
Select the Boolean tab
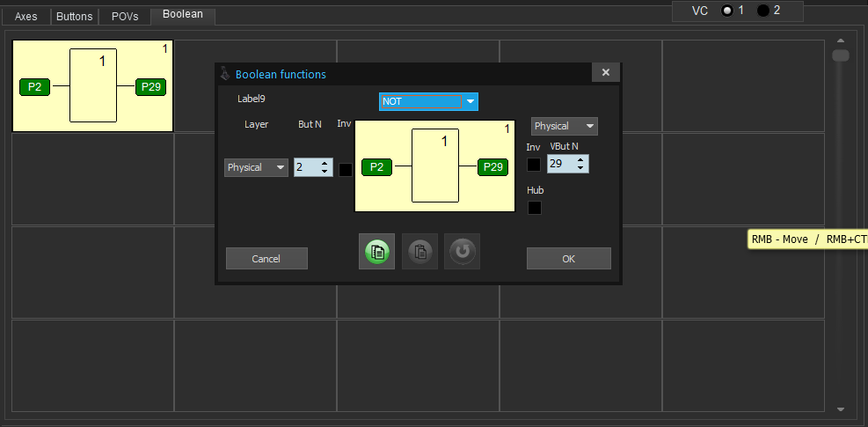183,15
